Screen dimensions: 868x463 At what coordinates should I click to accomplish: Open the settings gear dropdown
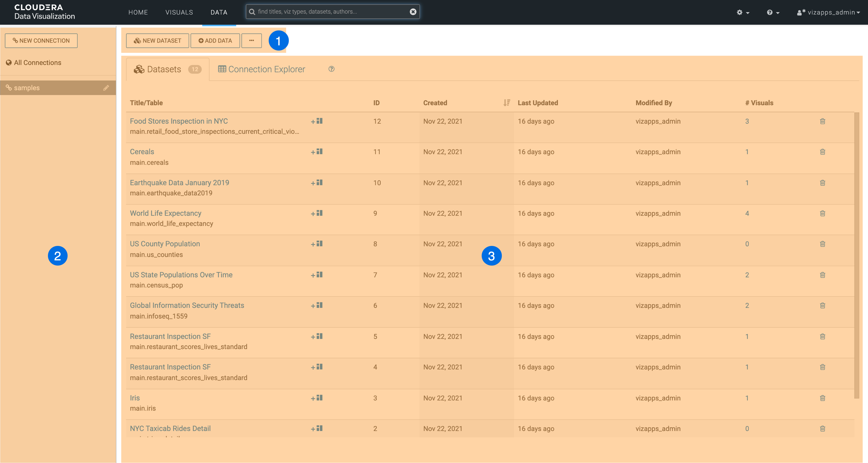coord(743,12)
